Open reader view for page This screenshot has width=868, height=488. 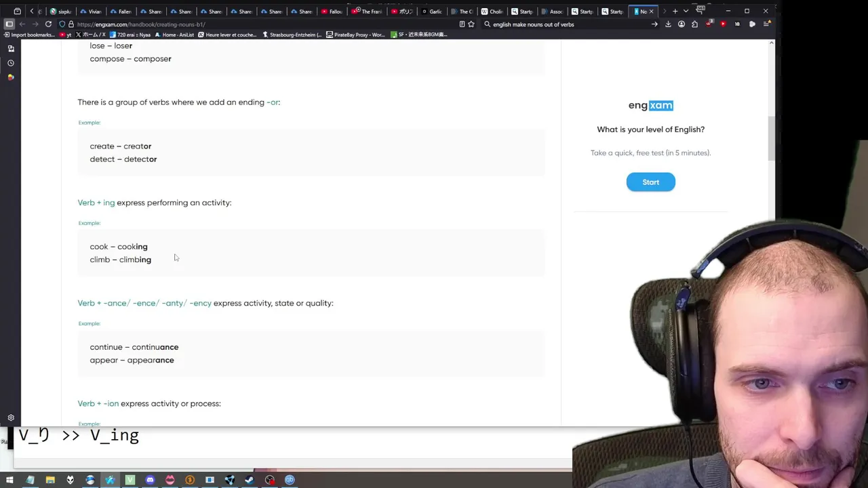point(462,24)
